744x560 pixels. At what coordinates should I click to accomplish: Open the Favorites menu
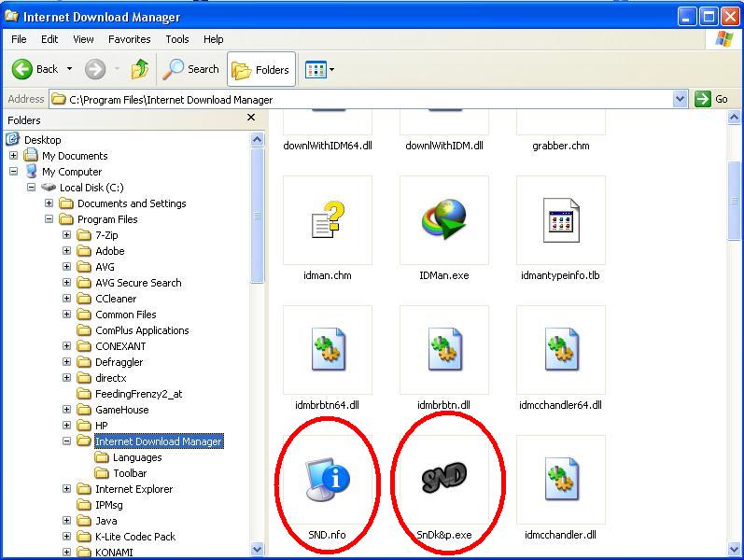click(x=129, y=39)
